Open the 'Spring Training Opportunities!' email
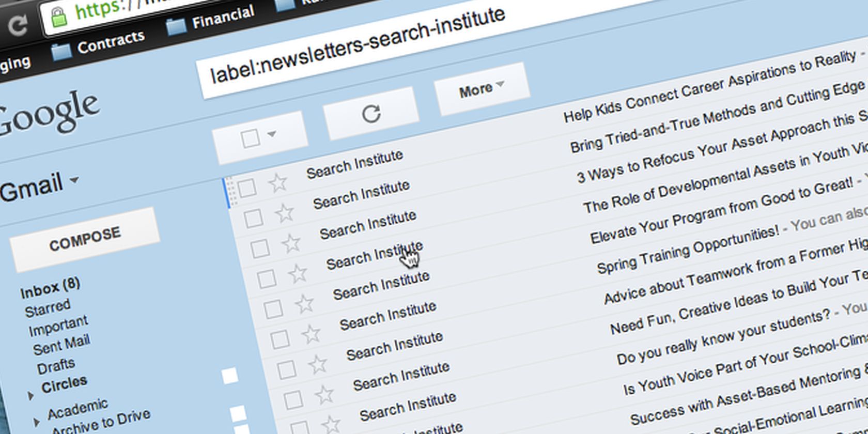The height and width of the screenshot is (434, 868). 688,250
